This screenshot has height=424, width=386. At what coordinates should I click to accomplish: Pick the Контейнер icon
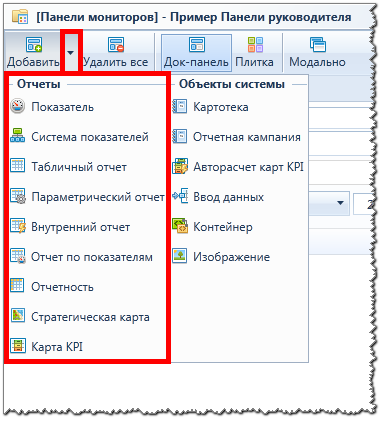[180, 226]
